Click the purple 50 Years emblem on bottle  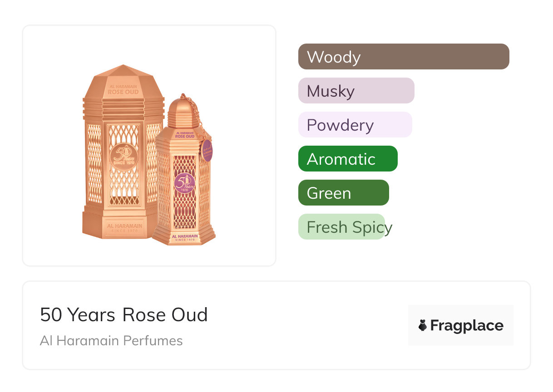[184, 183]
